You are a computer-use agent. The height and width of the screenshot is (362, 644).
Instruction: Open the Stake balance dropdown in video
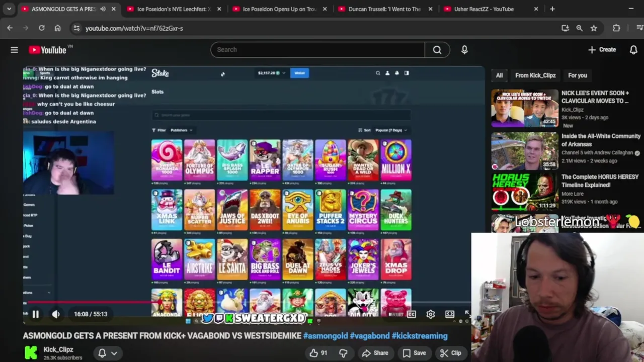272,73
